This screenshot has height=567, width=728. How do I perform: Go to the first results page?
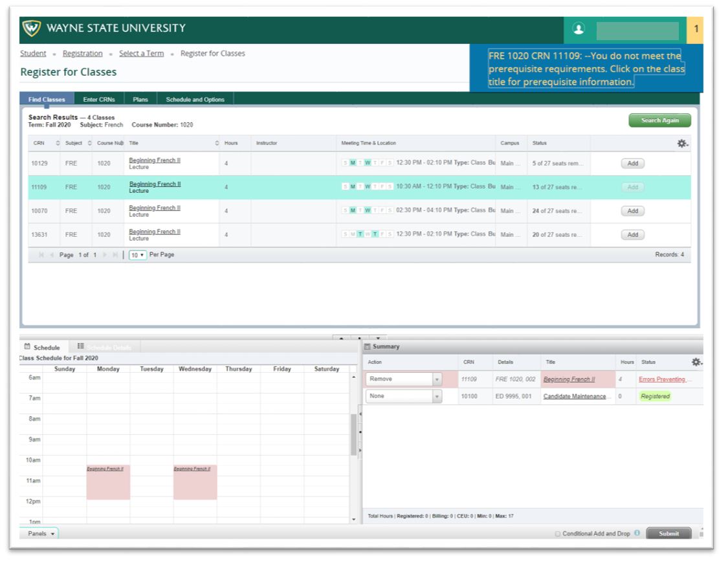[41, 255]
